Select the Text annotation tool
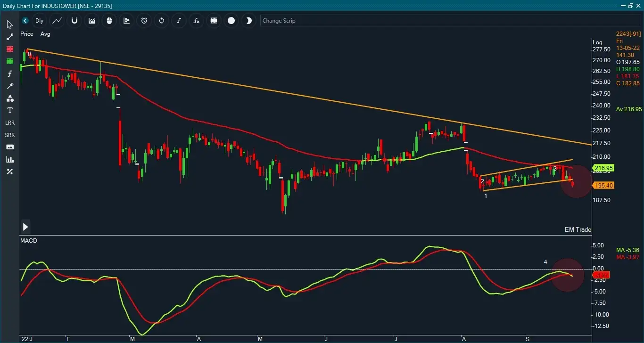This screenshot has width=644, height=343. coord(9,110)
